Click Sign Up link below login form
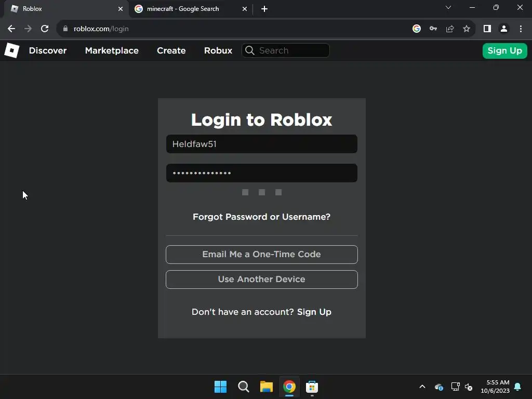 314,312
